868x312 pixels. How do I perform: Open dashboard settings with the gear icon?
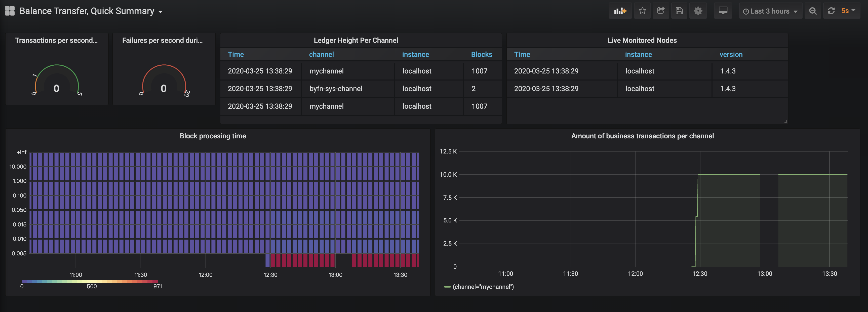click(x=698, y=11)
